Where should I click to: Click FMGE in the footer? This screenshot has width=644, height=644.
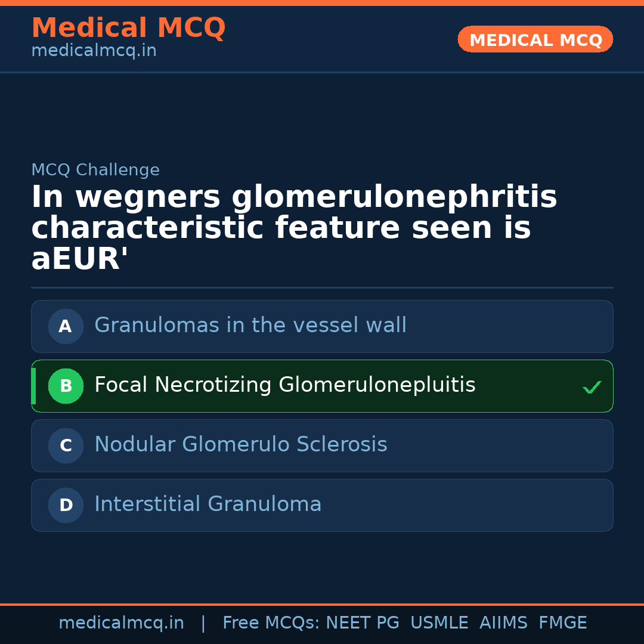pyautogui.click(x=562, y=623)
